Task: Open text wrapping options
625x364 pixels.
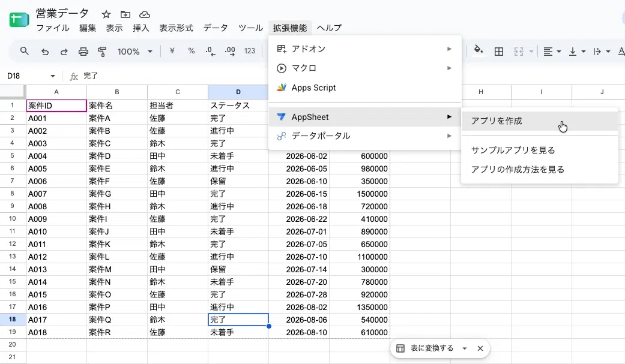Action: click(x=602, y=52)
